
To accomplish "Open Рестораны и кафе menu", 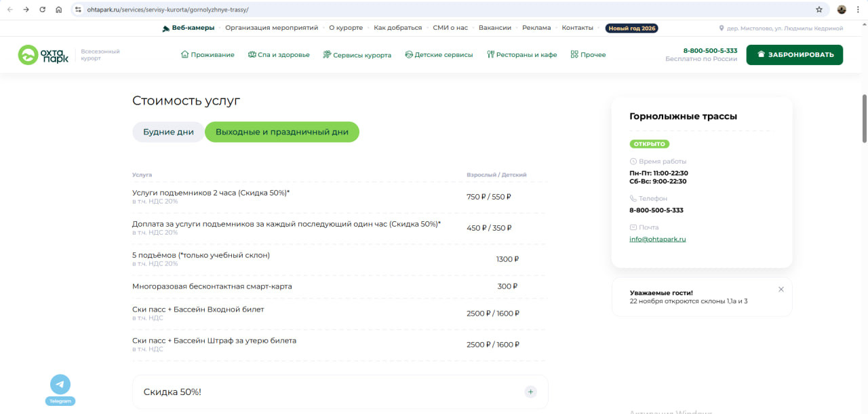I will click(521, 55).
